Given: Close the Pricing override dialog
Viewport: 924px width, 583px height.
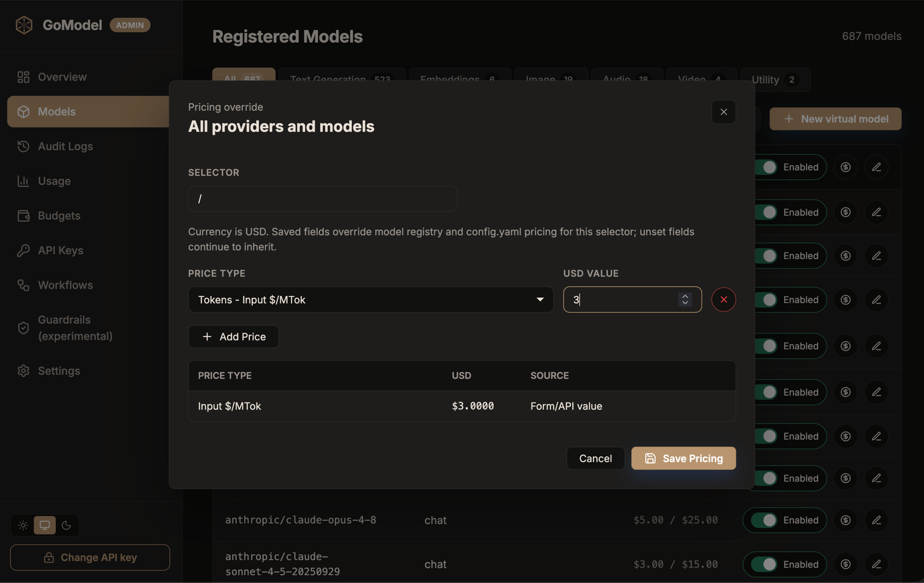Looking at the screenshot, I should 724,112.
